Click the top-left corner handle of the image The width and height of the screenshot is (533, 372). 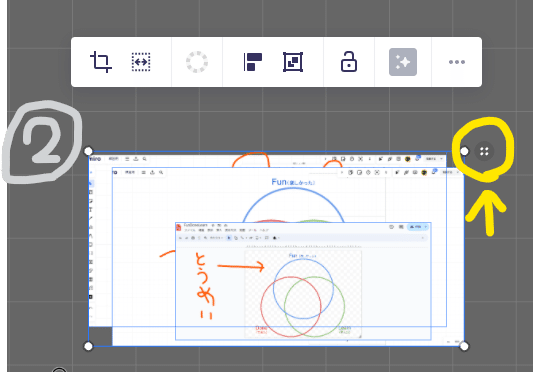[x=88, y=151]
